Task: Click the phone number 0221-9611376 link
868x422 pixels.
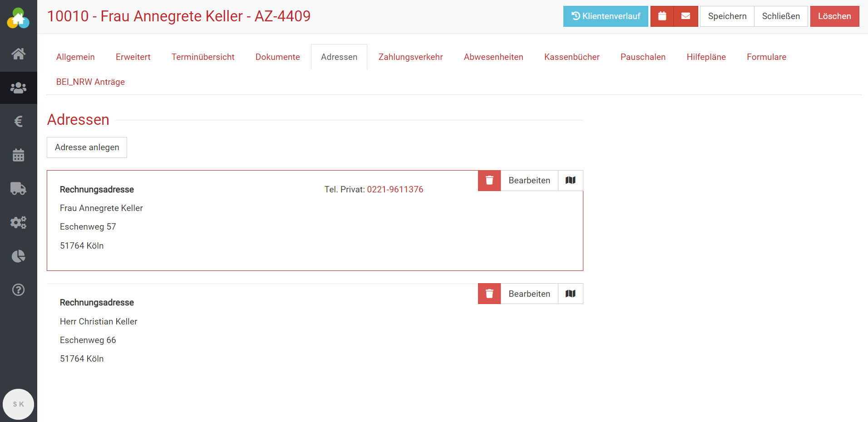Action: tap(395, 190)
